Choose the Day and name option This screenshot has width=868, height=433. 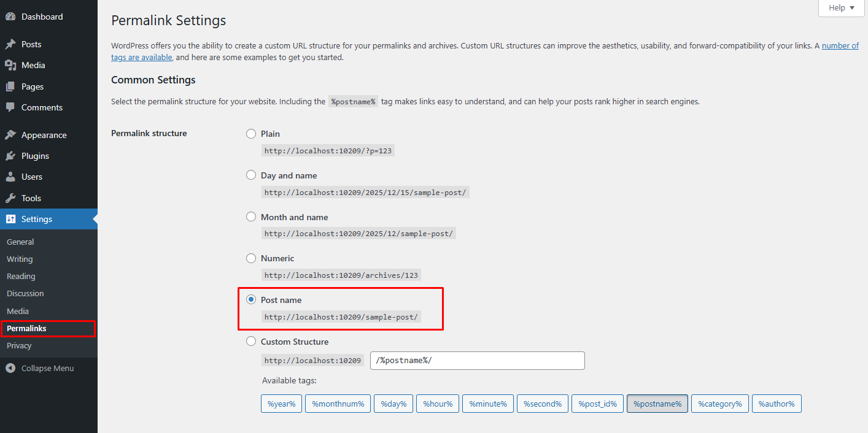251,175
